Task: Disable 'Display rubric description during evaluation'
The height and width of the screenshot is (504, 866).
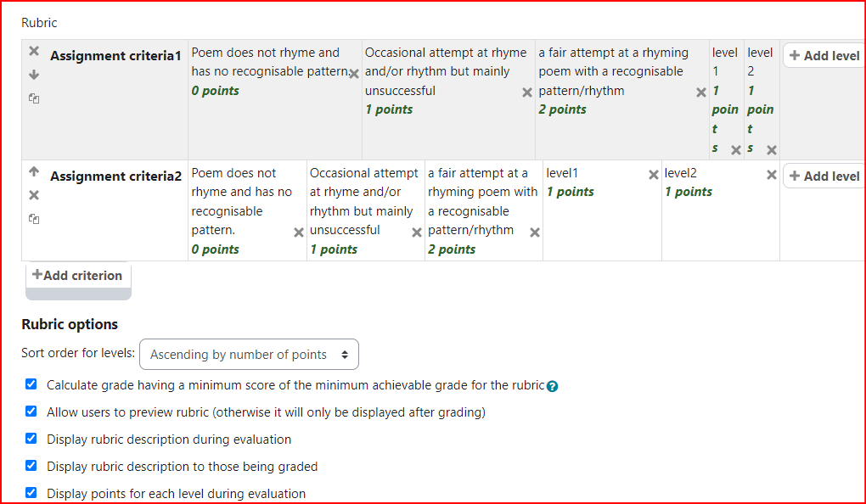Action: click(31, 439)
